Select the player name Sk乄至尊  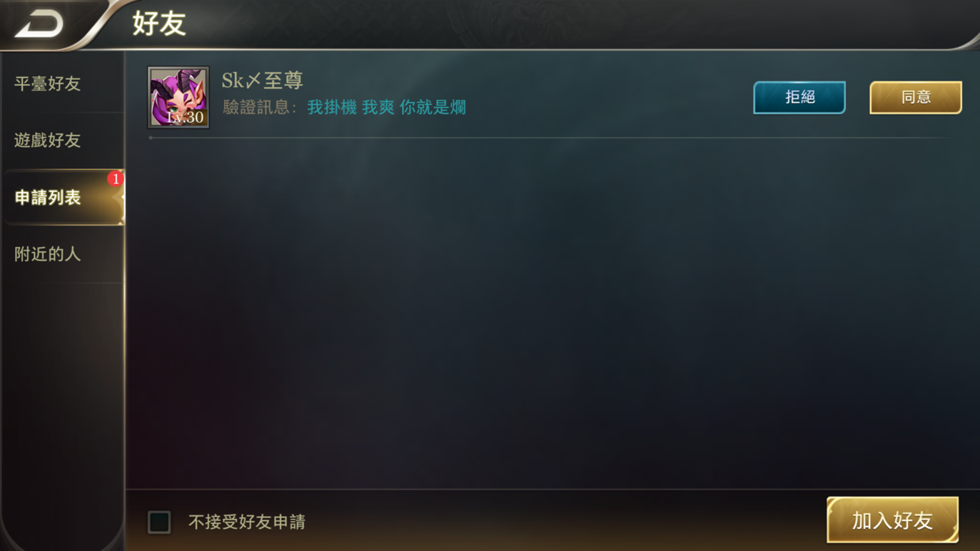tap(263, 81)
